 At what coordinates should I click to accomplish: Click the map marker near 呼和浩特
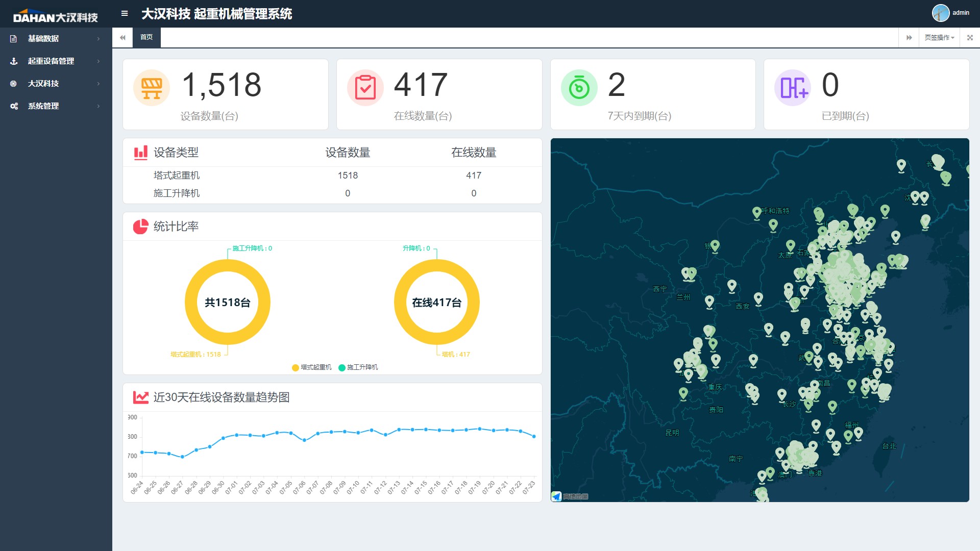click(757, 212)
